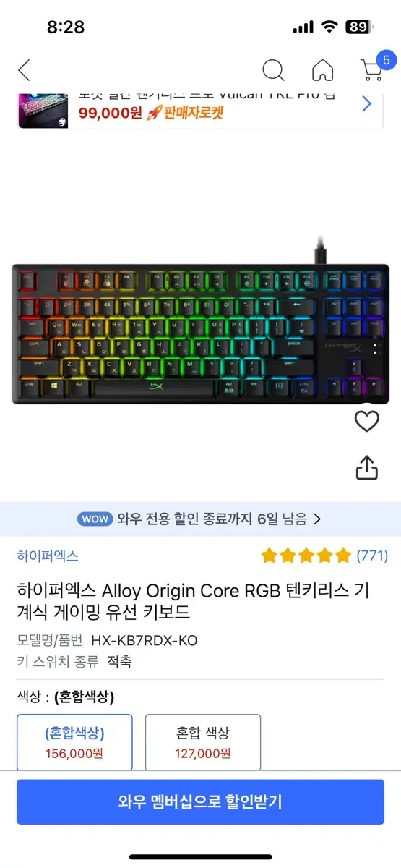Add to wishlist with the heart icon

coord(367,421)
